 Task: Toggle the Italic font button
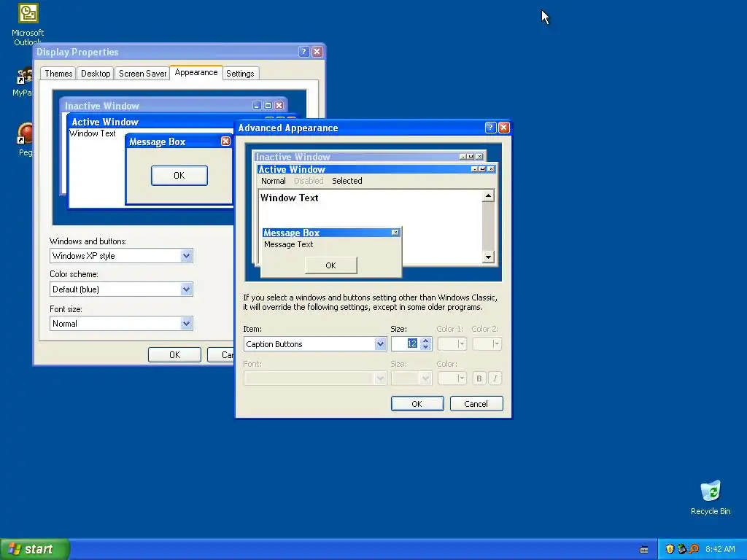tap(495, 378)
